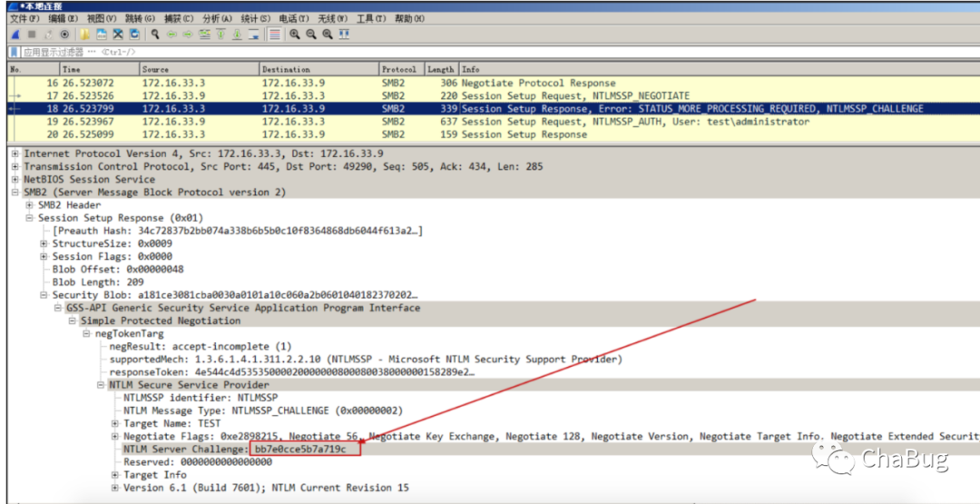Screen dimensions: 980x504
Task: Restart the current capture
Action: point(48,35)
